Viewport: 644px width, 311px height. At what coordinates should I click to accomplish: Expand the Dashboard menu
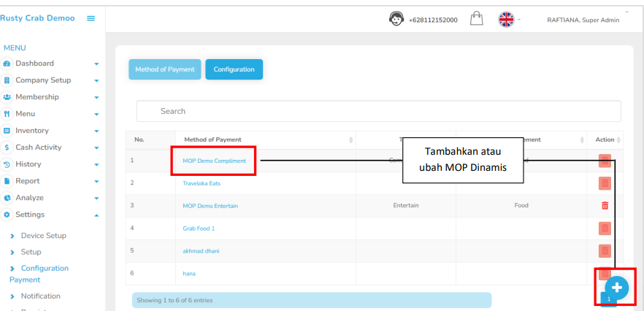click(x=96, y=64)
